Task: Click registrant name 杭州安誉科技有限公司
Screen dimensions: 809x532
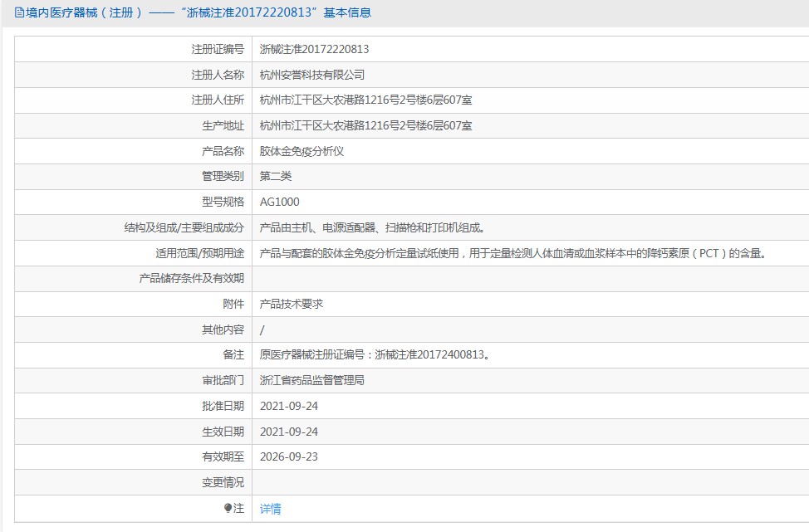Action: 312,75
